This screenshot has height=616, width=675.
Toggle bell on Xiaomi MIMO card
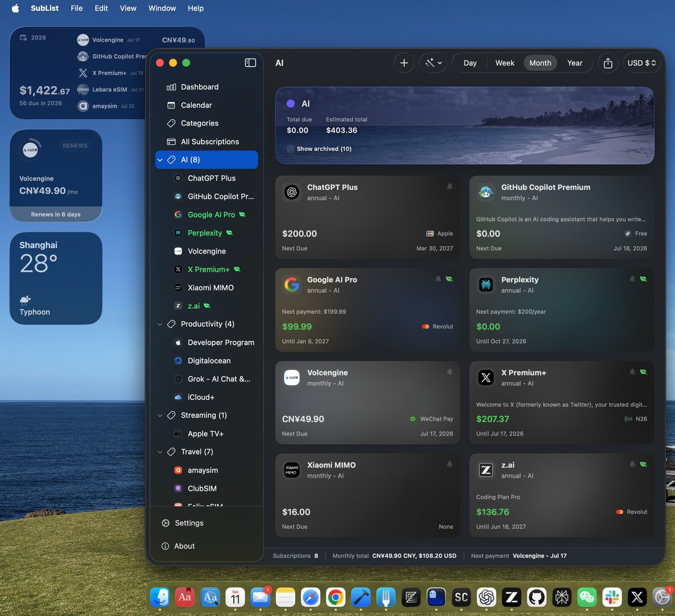pyautogui.click(x=449, y=464)
